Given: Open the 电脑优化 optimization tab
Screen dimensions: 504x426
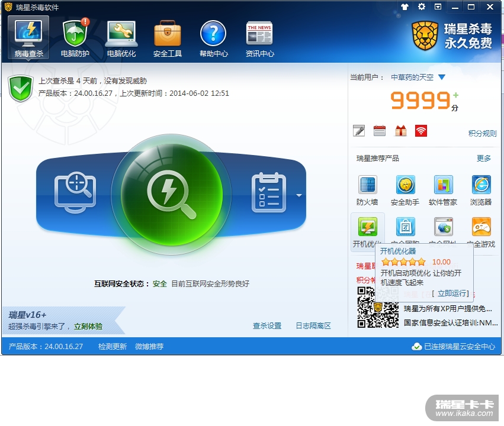Looking at the screenshot, I should coord(121,38).
